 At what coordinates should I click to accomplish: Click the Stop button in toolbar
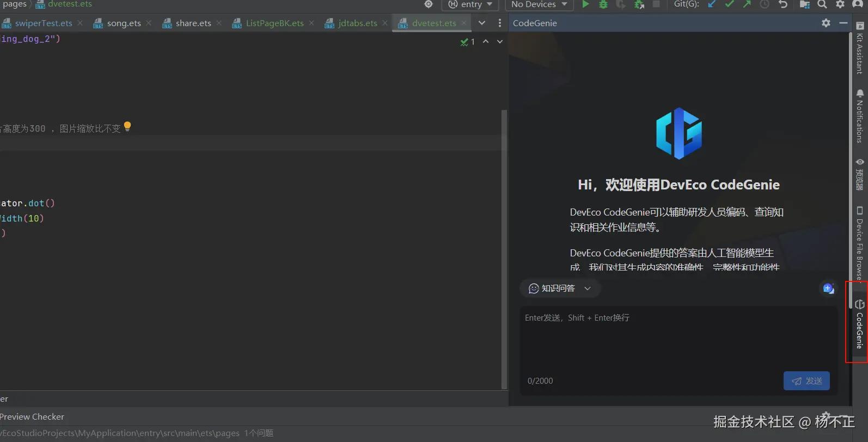click(x=656, y=4)
